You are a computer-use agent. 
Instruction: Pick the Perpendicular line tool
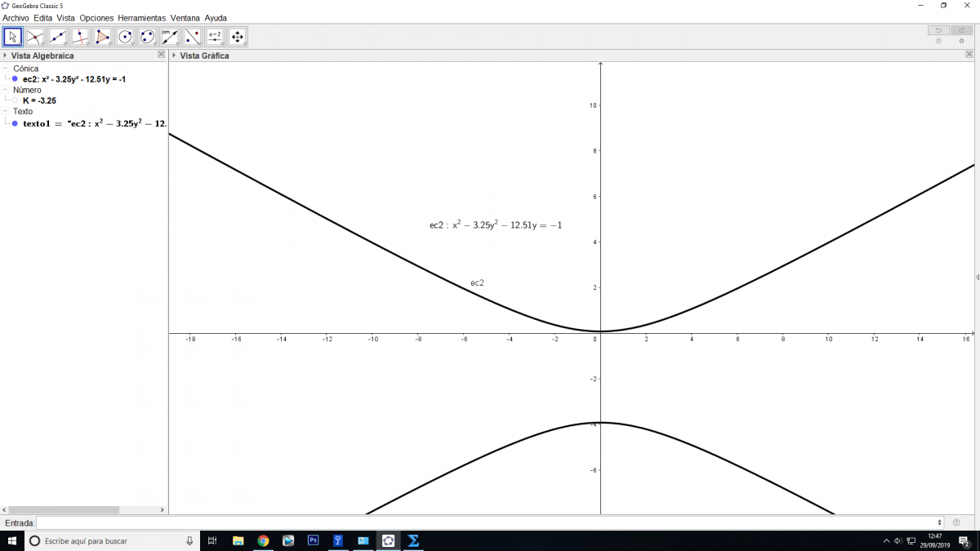(x=80, y=37)
